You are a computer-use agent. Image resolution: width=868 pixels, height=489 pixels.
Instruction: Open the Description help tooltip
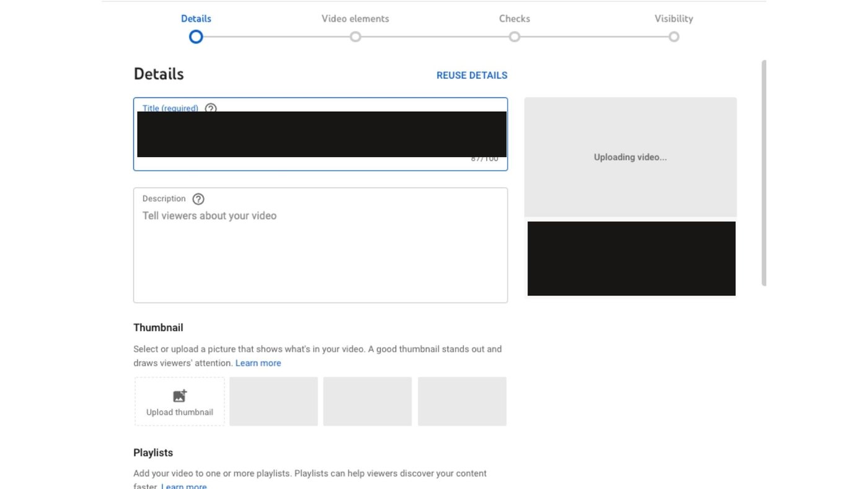point(198,199)
